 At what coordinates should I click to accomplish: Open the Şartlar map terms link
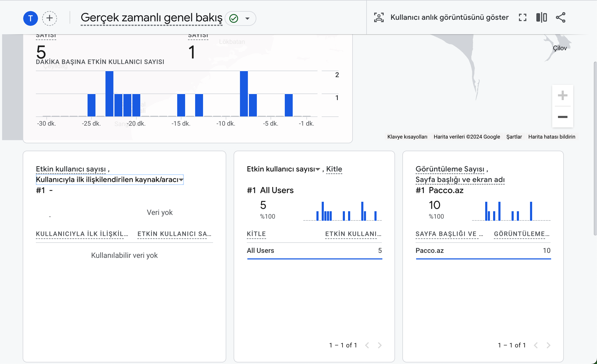pyautogui.click(x=514, y=137)
